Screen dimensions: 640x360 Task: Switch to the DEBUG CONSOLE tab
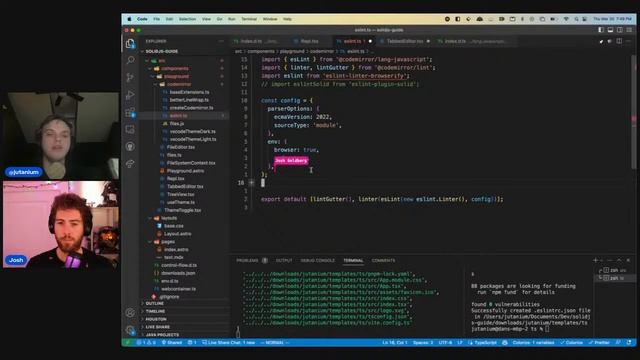pyautogui.click(x=318, y=260)
